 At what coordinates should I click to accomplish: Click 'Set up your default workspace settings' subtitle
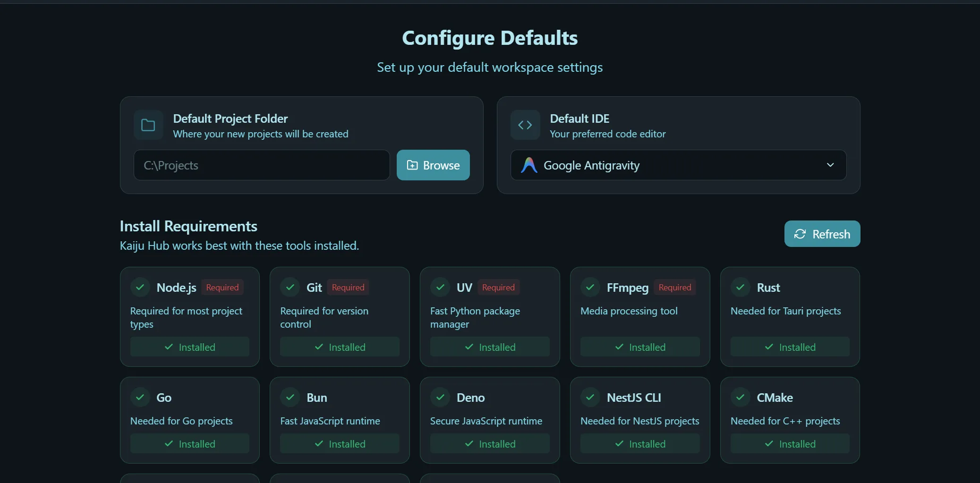point(490,68)
